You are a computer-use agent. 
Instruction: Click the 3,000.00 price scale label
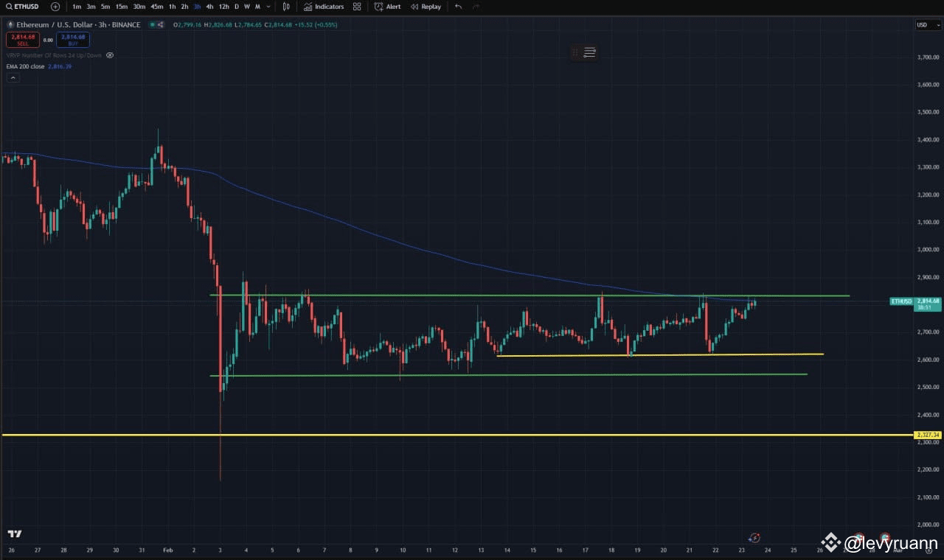point(928,249)
